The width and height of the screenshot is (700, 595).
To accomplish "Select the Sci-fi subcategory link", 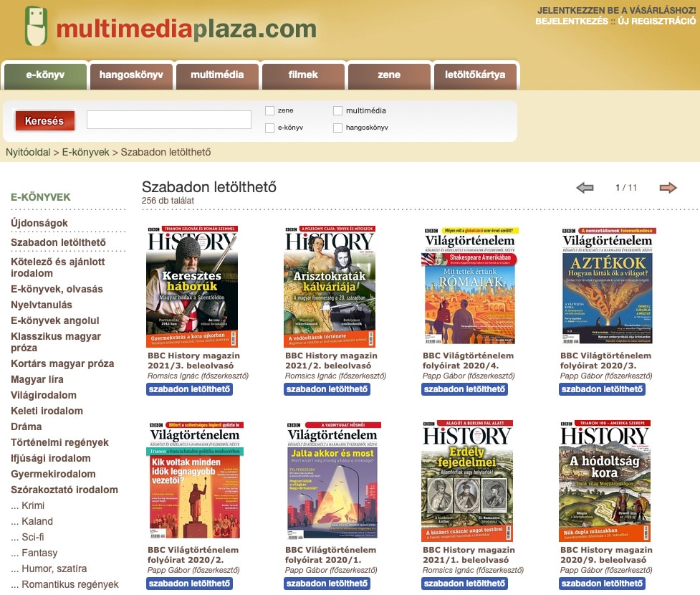I will click(27, 537).
